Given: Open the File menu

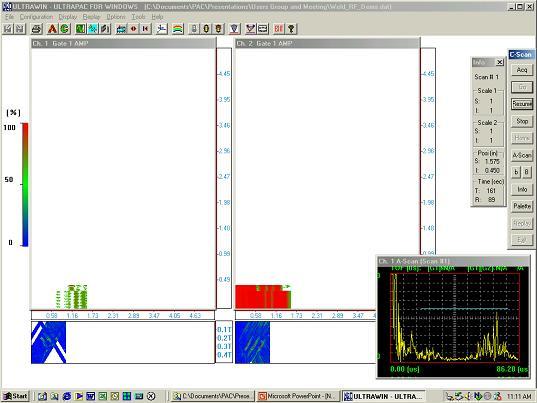Looking at the screenshot, I should tap(9, 17).
